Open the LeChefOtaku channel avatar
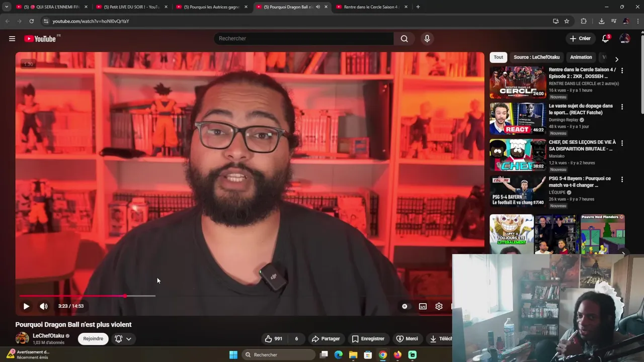 [x=22, y=338]
